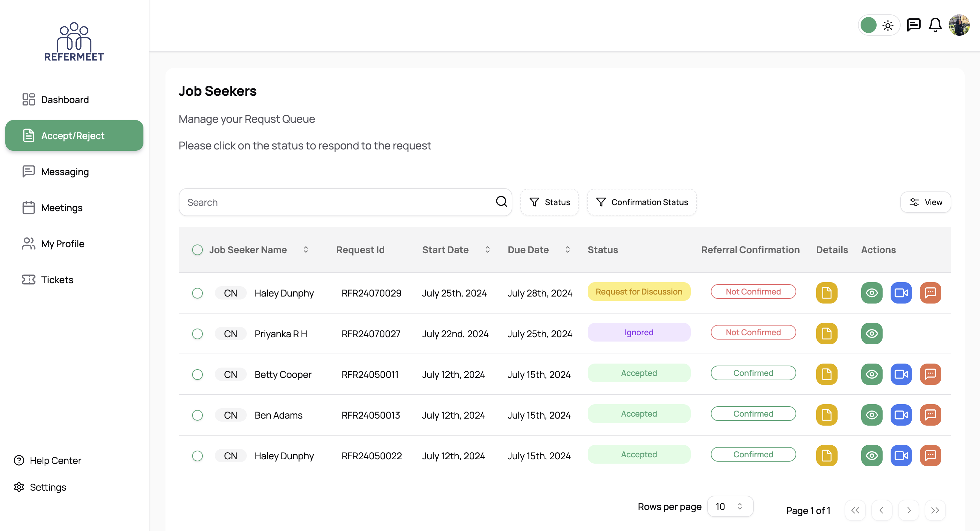The height and width of the screenshot is (531, 980).
Task: Start video meeting for request RFR24050022
Action: [x=901, y=456]
